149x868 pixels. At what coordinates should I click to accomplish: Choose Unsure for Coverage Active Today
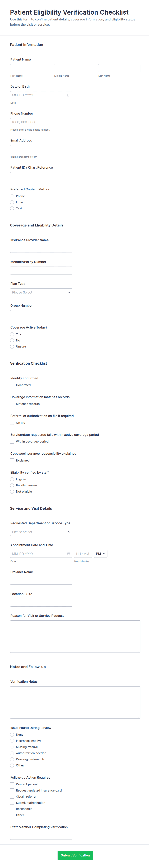pyautogui.click(x=12, y=346)
